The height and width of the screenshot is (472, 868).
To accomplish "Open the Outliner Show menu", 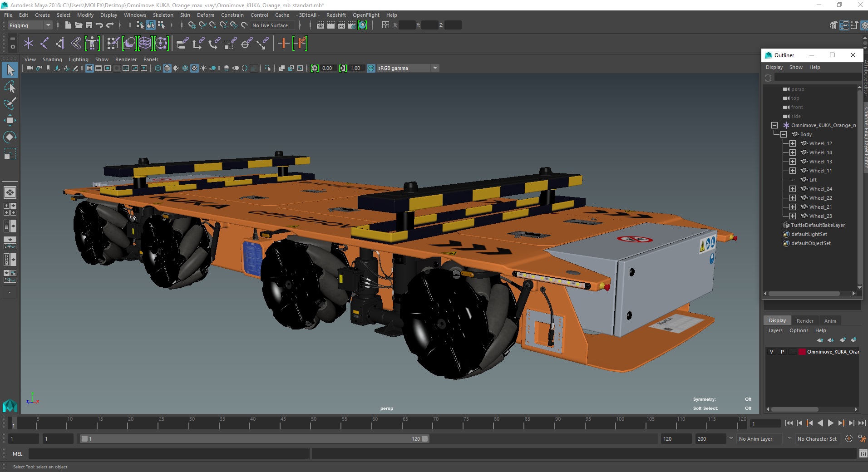I will click(x=796, y=67).
